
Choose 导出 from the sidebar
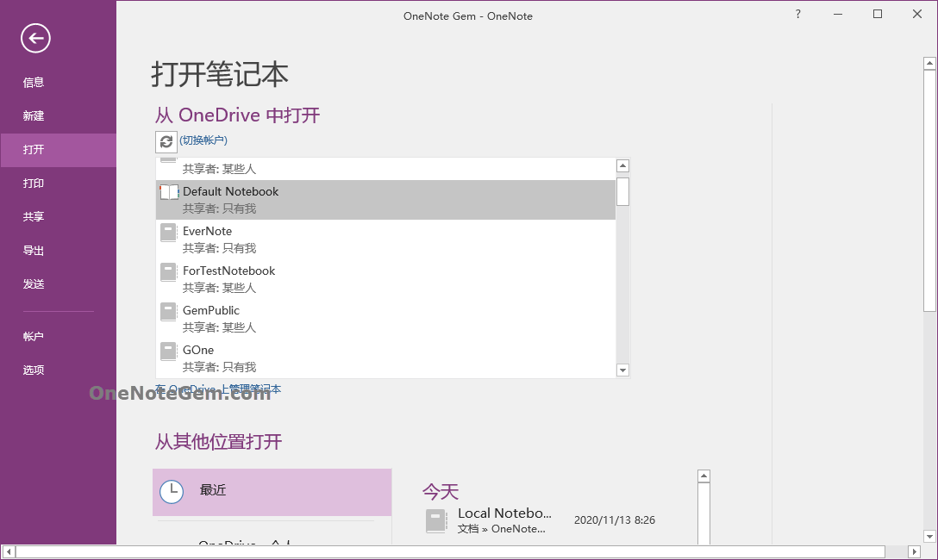(x=58, y=251)
